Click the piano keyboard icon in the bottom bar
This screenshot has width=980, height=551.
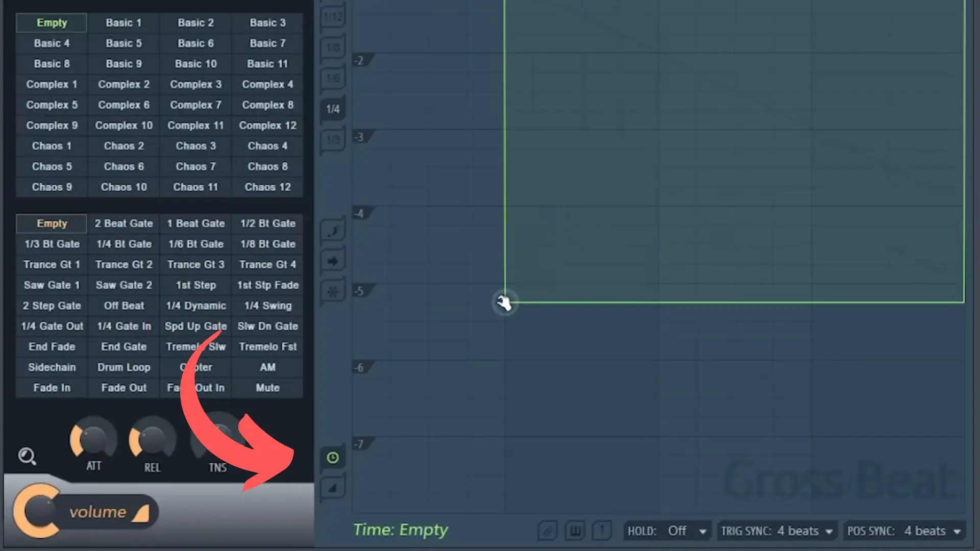[575, 531]
